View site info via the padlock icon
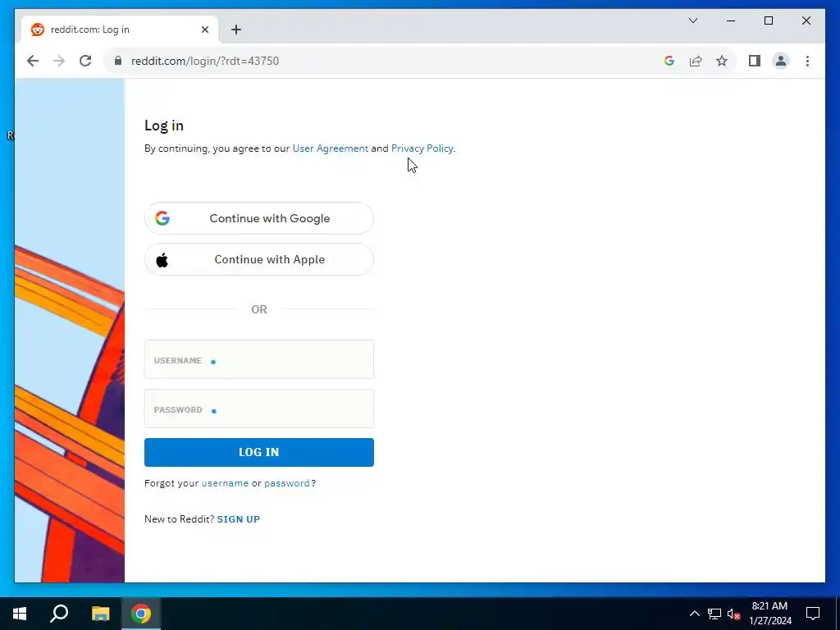Viewport: 840px width, 630px height. (x=118, y=61)
